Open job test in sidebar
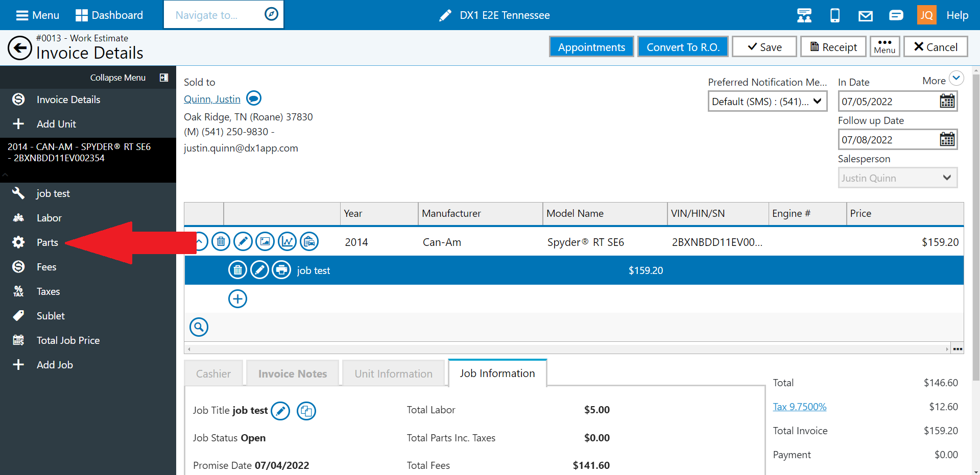This screenshot has height=475, width=980. pyautogui.click(x=53, y=193)
